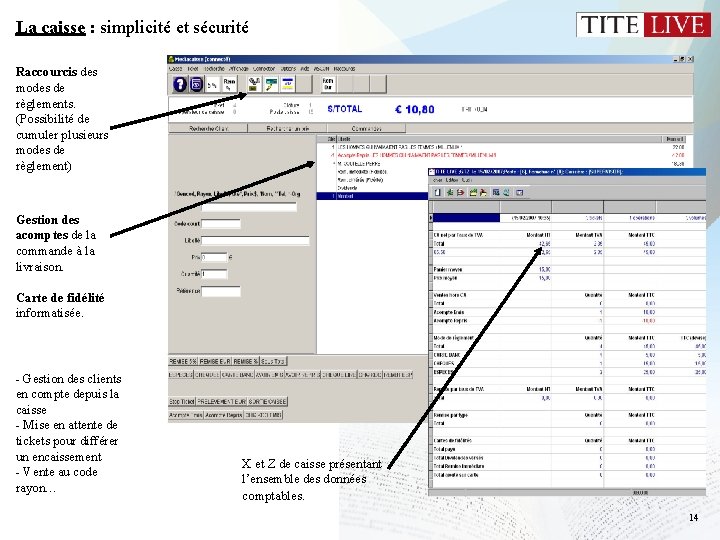Click the Acompte Repris button

[x=224, y=415]
